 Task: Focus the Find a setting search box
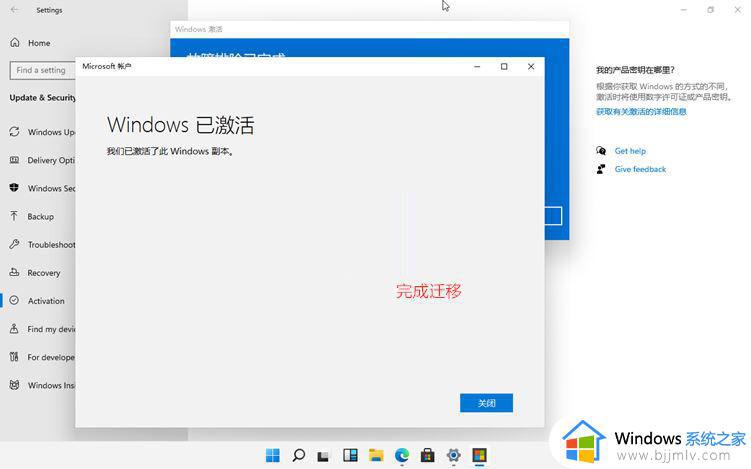coord(43,70)
